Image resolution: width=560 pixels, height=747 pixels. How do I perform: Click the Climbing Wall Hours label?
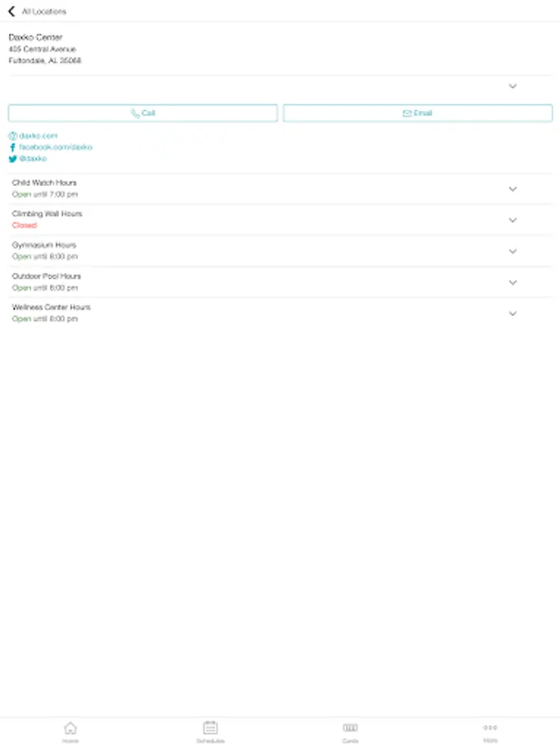[47, 214]
